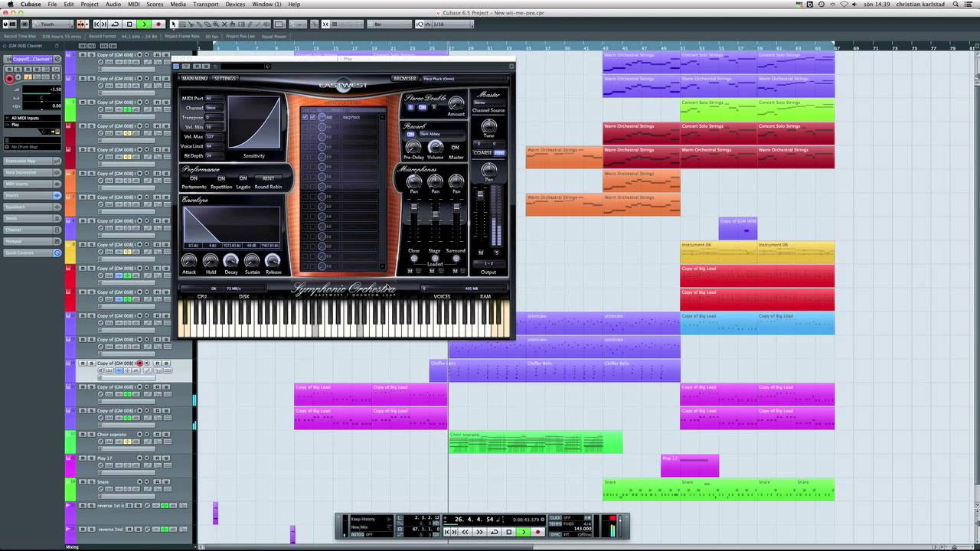Viewport: 980px width, 551px height.
Task: Open the Devices menu
Action: [x=235, y=4]
